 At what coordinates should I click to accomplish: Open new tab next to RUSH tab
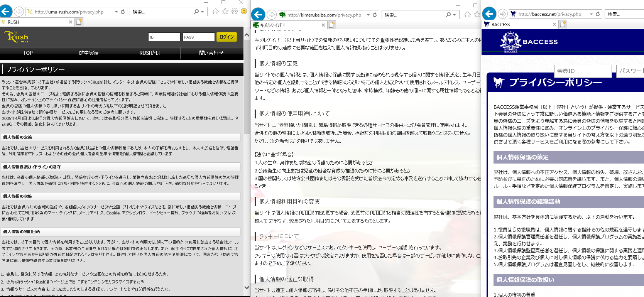click(79, 22)
